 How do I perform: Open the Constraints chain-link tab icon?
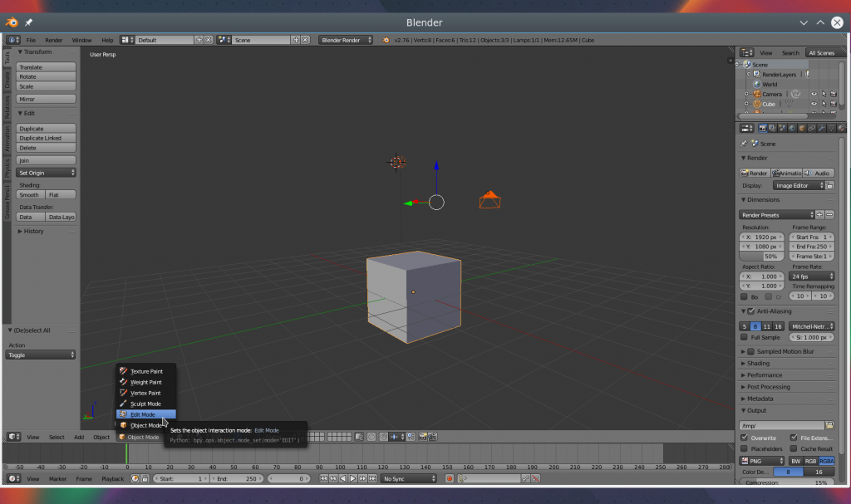coord(812,128)
